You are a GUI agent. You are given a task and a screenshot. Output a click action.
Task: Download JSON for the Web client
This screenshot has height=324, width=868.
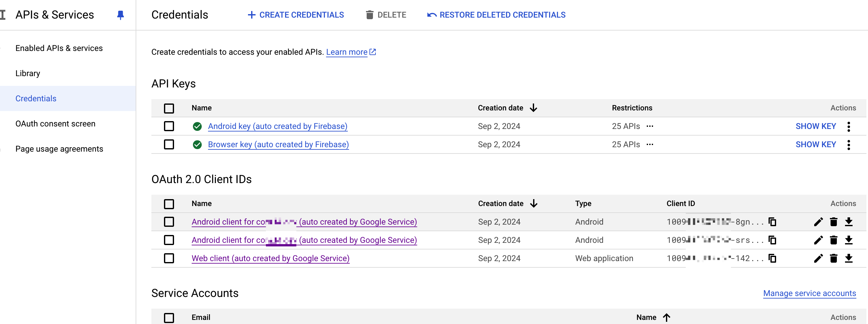tap(848, 258)
